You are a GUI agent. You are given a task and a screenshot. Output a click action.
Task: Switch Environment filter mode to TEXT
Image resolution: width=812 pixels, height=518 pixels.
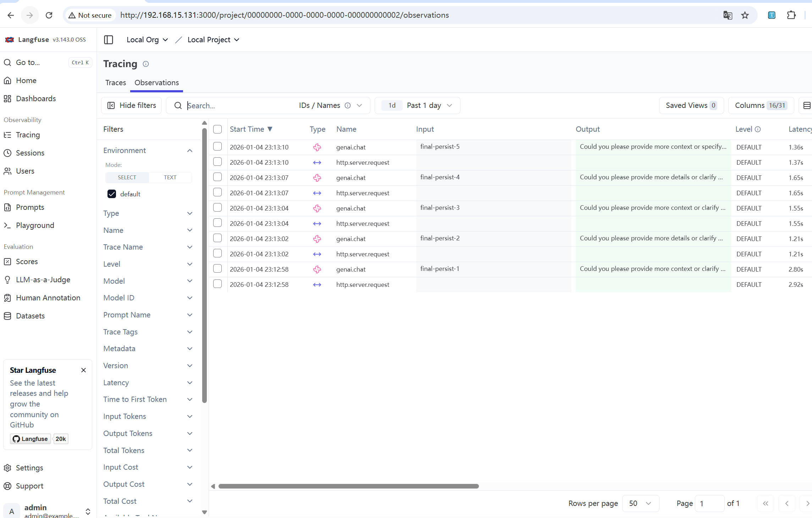(x=170, y=177)
